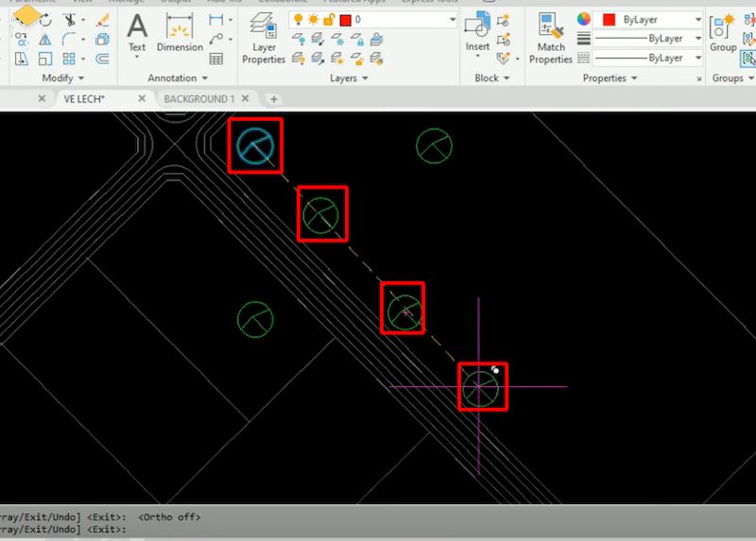Image resolution: width=756 pixels, height=541 pixels.
Task: Click the Group tool
Action: click(722, 32)
